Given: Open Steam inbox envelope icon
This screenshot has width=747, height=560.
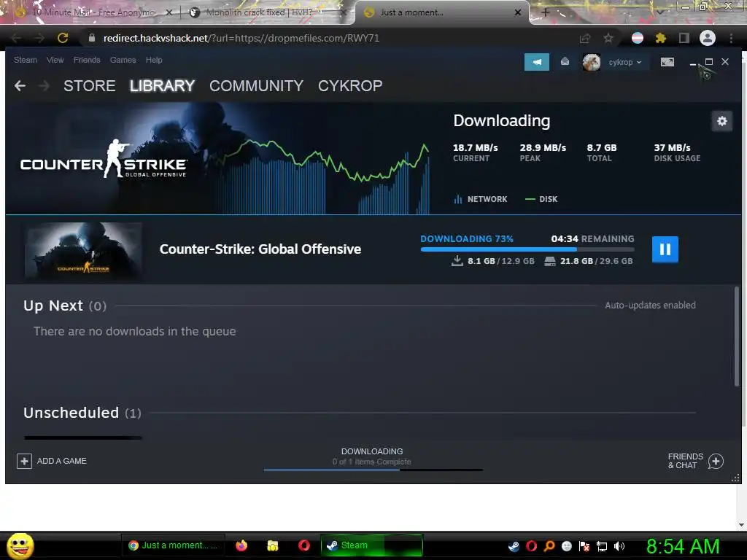Looking at the screenshot, I should coord(565,61).
